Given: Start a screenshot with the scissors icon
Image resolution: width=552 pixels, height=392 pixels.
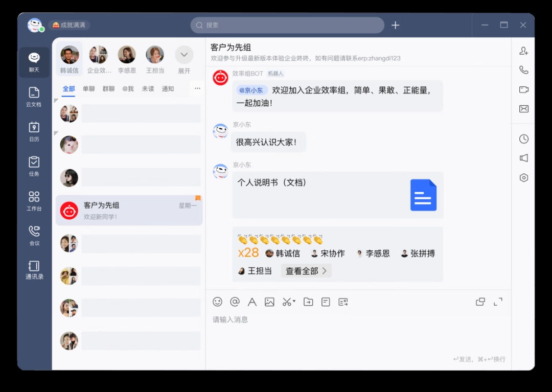Looking at the screenshot, I should (x=287, y=302).
